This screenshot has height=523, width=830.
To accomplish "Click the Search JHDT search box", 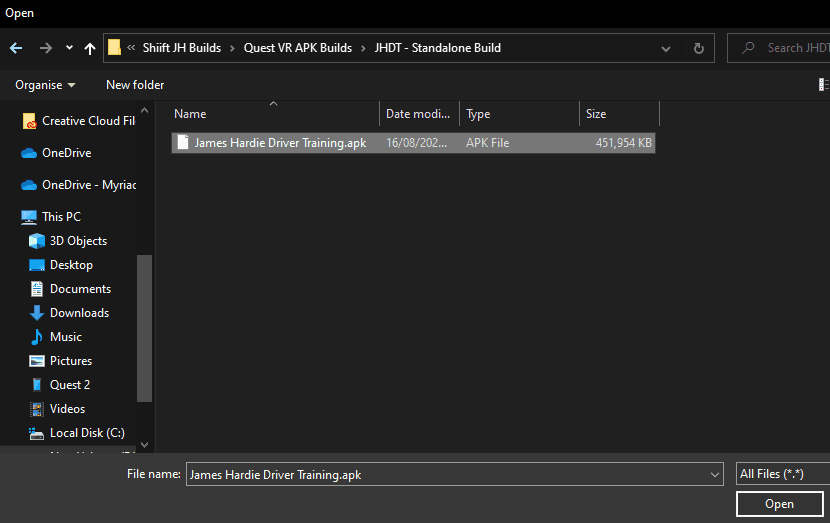I will point(778,48).
